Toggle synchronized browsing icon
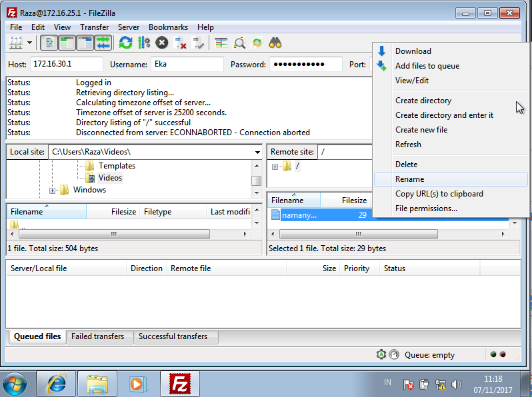This screenshot has height=397, width=532. (x=257, y=43)
